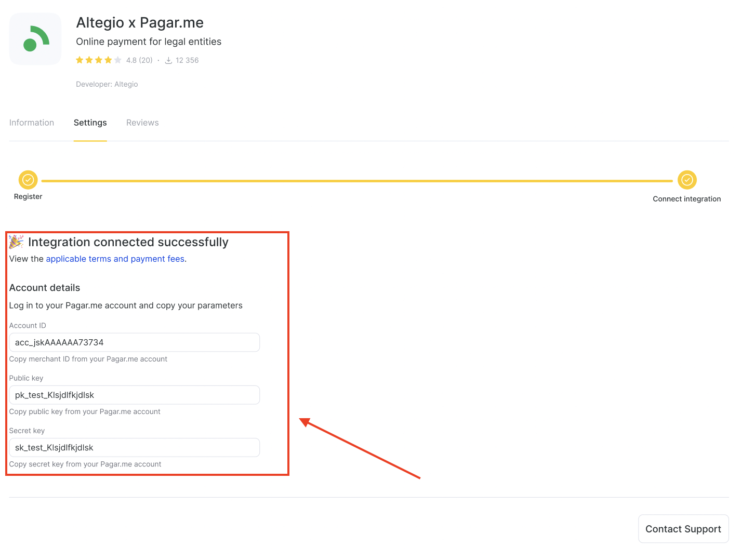
Task: Click the 'Developer: Altegio' text
Action: (x=107, y=84)
